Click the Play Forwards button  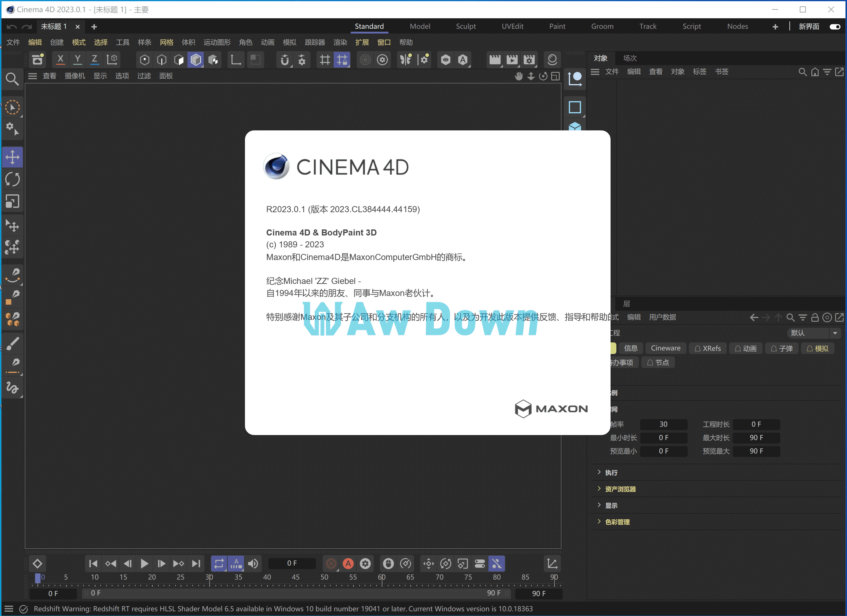(144, 563)
